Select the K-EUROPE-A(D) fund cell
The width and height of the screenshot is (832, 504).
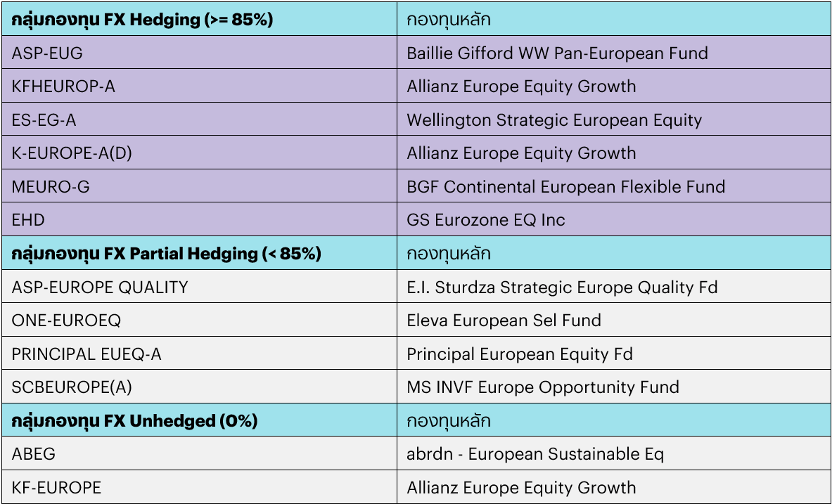(72, 153)
